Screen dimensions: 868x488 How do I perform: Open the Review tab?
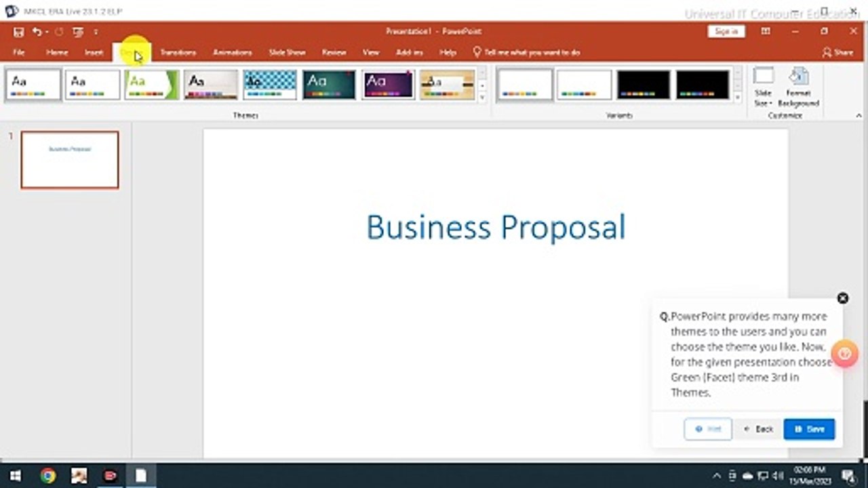coord(334,52)
